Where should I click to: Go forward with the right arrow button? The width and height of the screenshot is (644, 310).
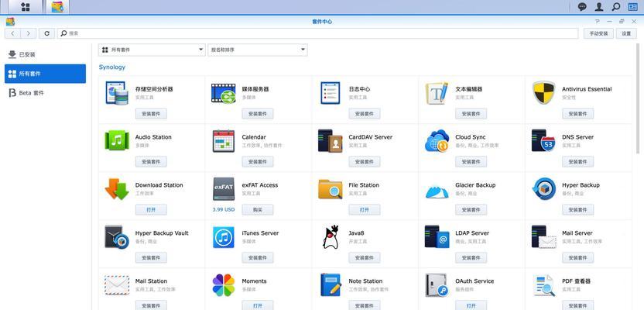point(29,34)
